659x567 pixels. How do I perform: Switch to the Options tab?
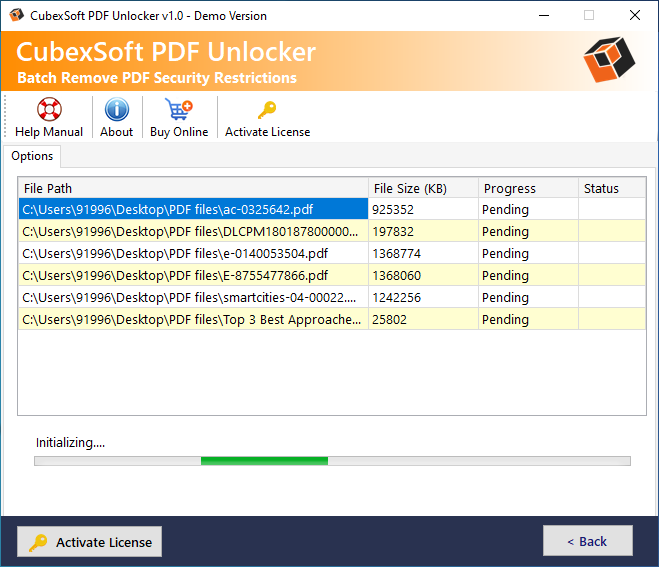(x=33, y=156)
